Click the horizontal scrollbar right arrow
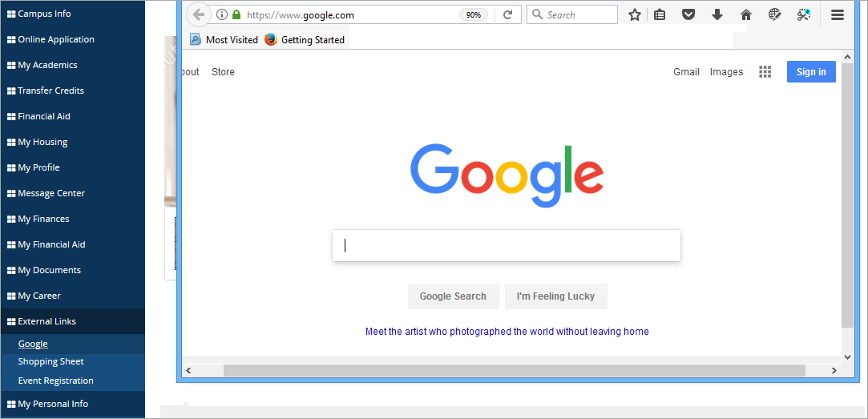This screenshot has height=419, width=868. coord(834,370)
